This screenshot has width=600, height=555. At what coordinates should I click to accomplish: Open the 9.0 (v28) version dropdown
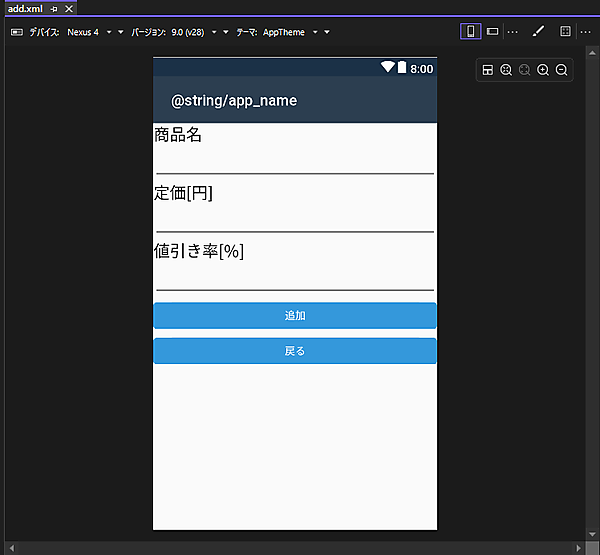pyautogui.click(x=214, y=32)
